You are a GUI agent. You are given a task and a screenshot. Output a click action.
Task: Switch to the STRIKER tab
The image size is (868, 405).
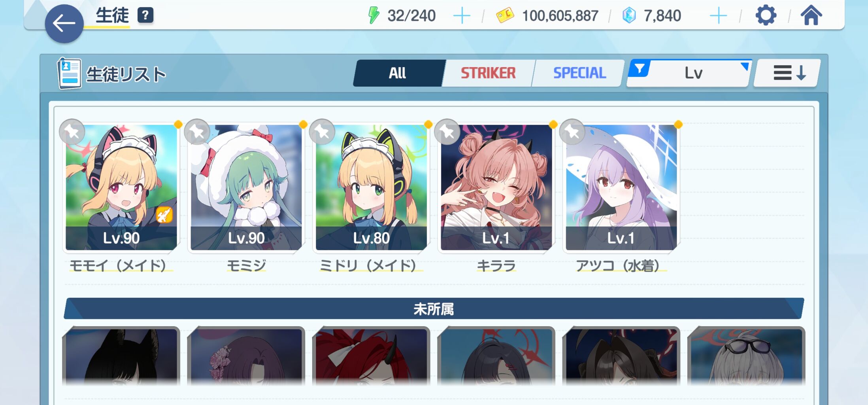click(488, 73)
